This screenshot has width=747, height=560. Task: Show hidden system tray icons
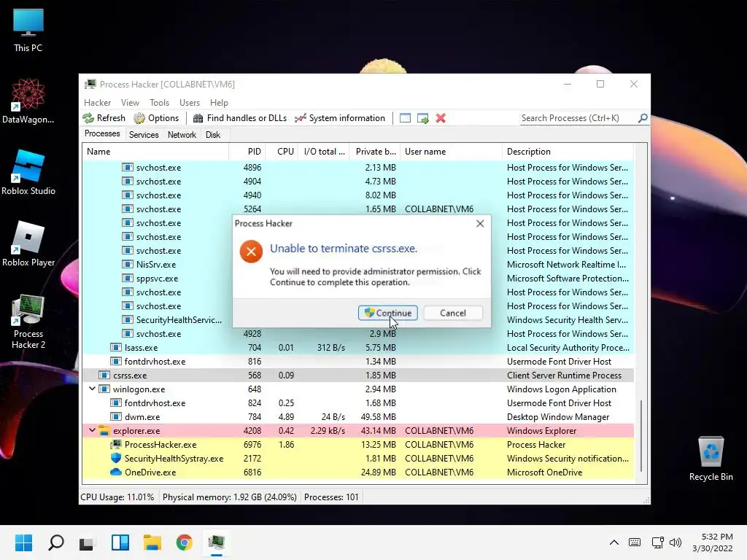pyautogui.click(x=614, y=542)
